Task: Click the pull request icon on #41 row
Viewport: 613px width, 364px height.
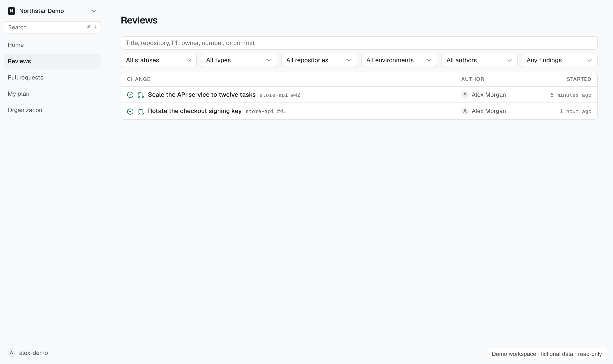Action: tap(141, 112)
